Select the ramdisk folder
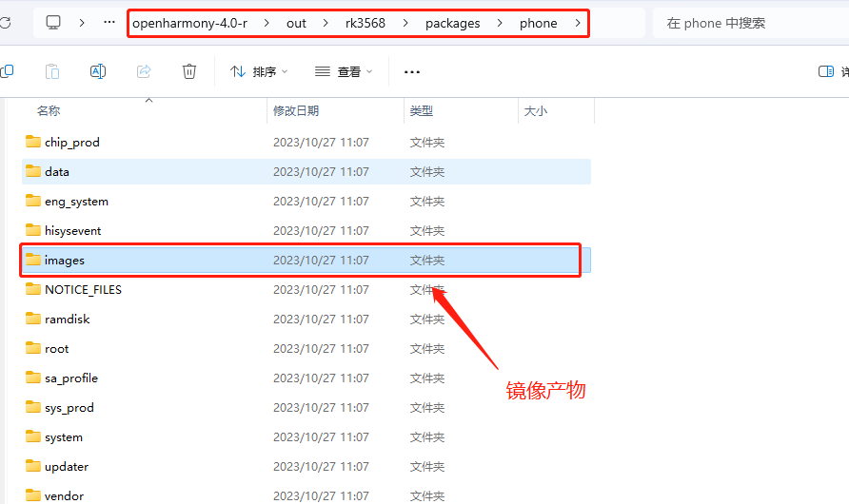This screenshot has width=849, height=504. pos(306,320)
